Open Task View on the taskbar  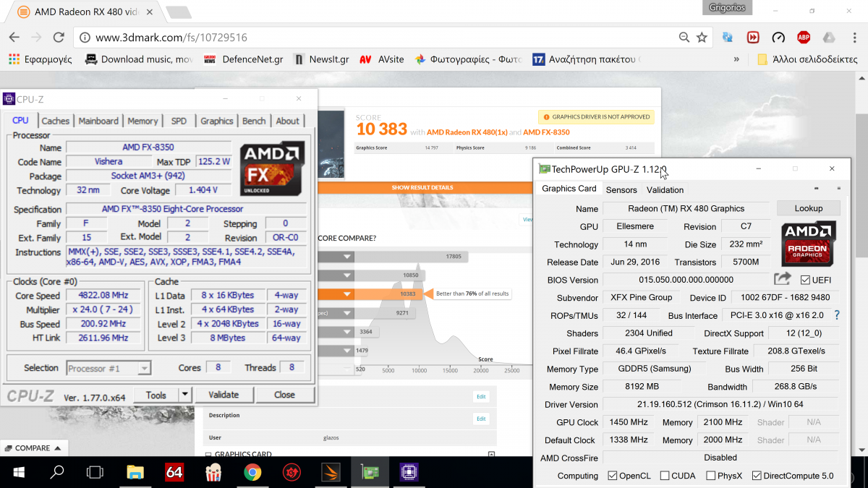(x=95, y=473)
